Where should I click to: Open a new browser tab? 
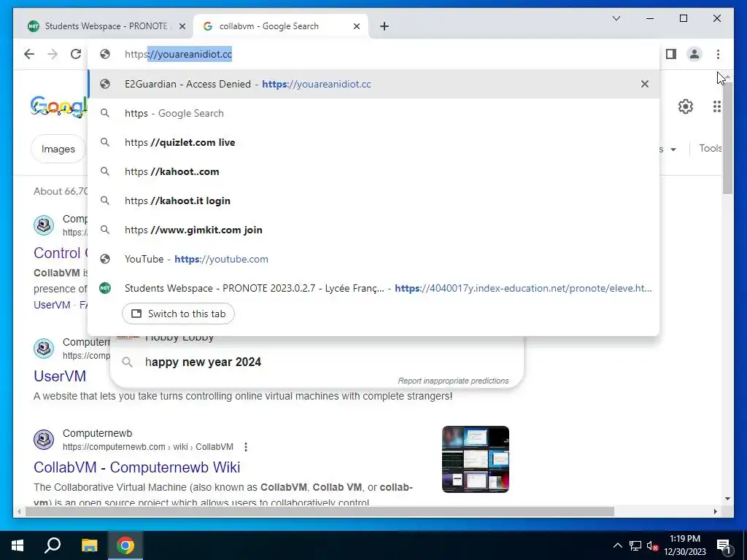384,26
